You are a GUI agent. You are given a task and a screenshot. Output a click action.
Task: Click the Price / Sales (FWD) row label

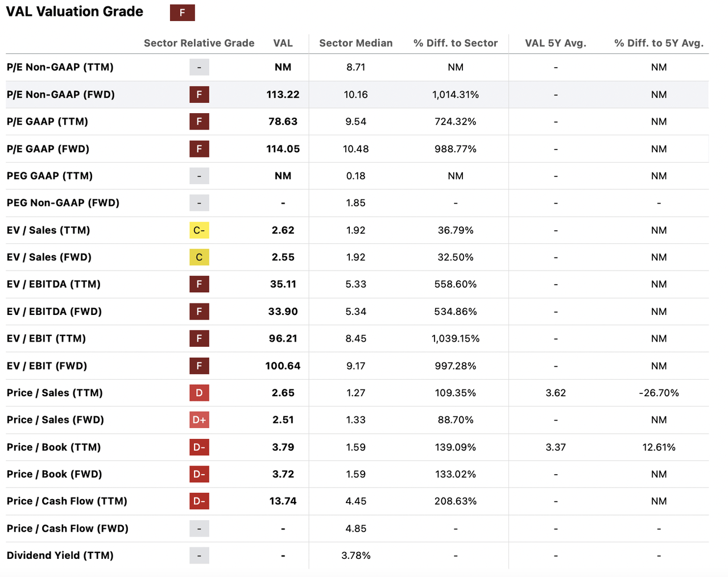point(55,420)
